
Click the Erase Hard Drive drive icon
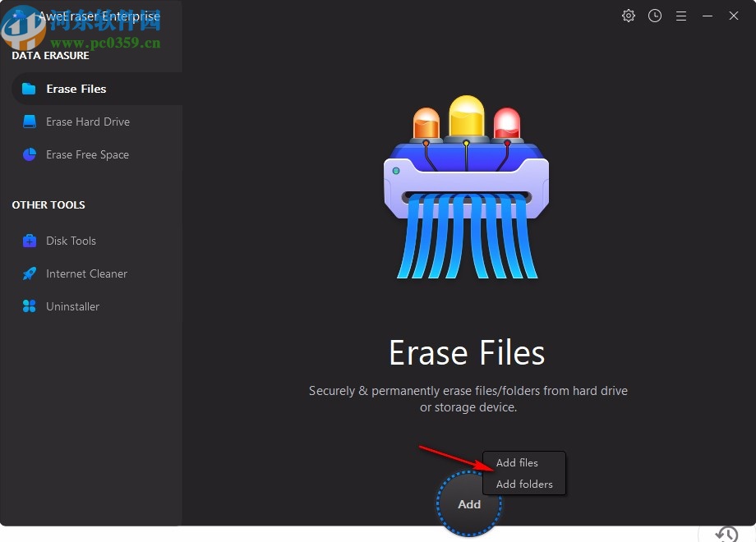click(x=28, y=121)
